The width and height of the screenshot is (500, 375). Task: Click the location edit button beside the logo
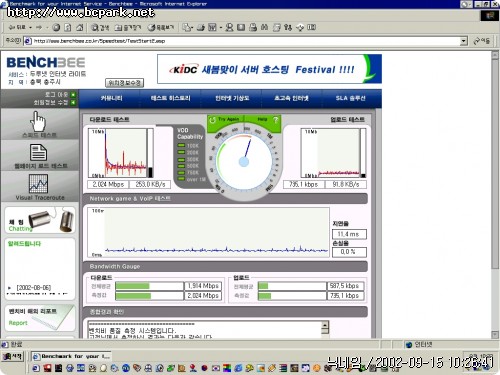(124, 83)
